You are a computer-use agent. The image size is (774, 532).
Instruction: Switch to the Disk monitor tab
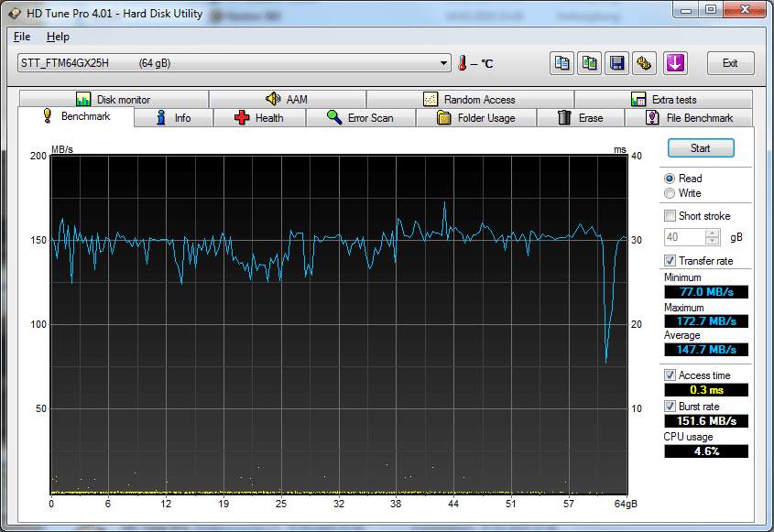[x=114, y=99]
